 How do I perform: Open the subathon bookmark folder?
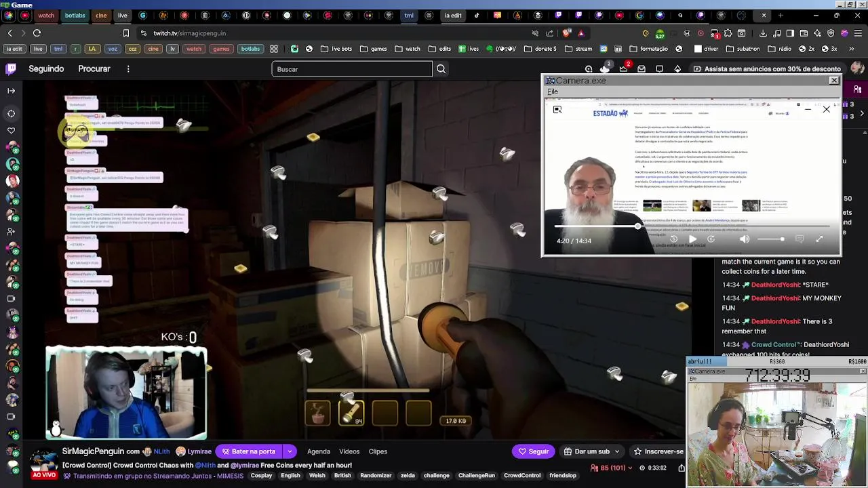[743, 49]
